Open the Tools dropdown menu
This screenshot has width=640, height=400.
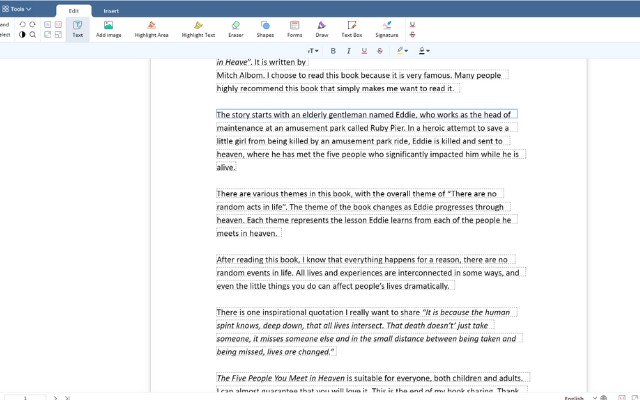coord(16,9)
